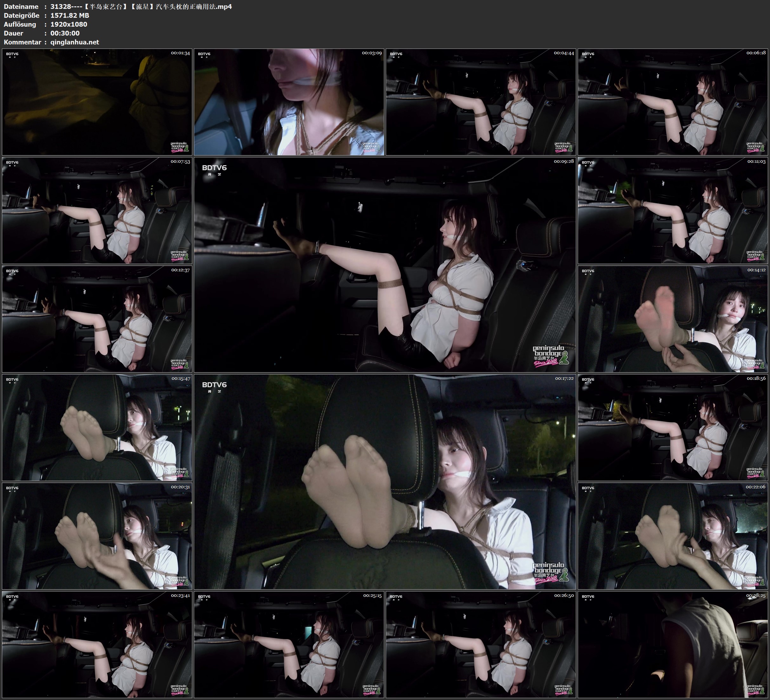
Task: Click the frame marked 00:06:18
Action: pyautogui.click(x=673, y=102)
